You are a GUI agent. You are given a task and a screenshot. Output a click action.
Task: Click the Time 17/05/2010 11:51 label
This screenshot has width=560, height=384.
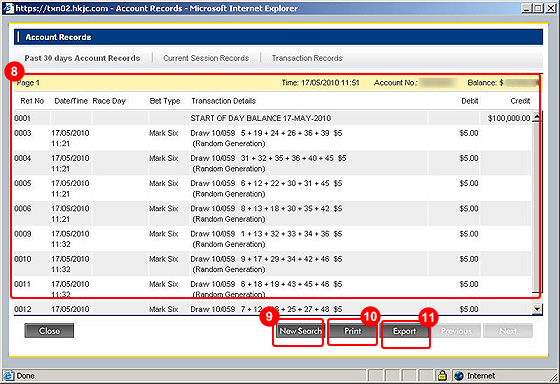pyautogui.click(x=320, y=83)
